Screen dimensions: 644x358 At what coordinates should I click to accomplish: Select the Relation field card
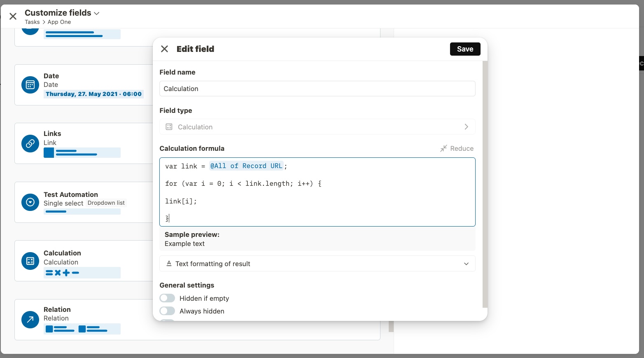197,320
